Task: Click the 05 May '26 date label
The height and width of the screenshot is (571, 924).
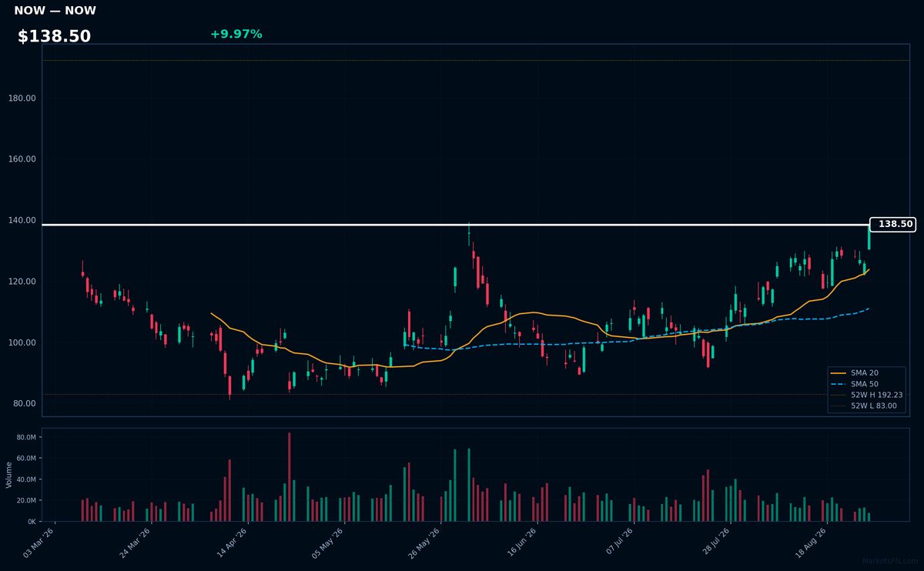Action: [327, 543]
